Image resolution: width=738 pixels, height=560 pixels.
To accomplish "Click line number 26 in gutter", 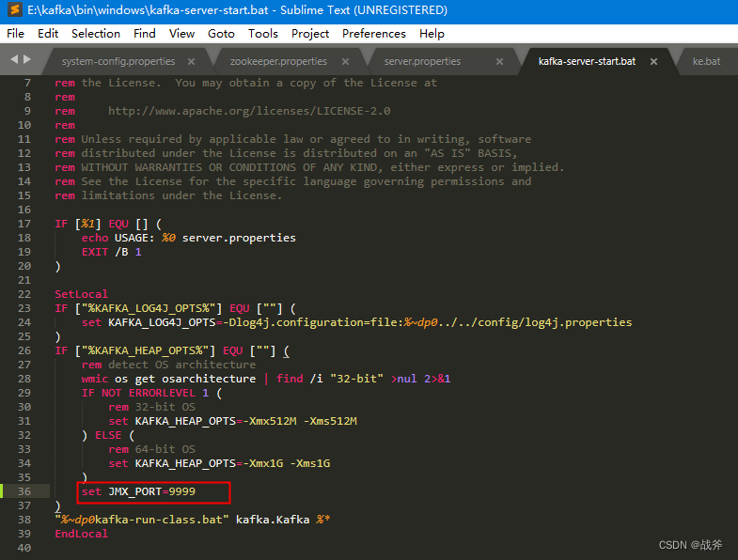I will [24, 350].
